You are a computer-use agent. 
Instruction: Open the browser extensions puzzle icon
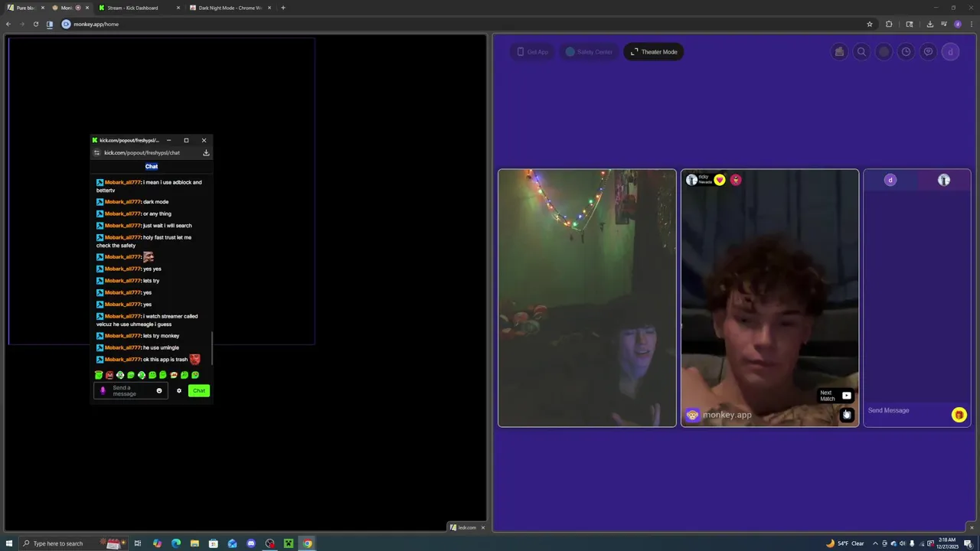[x=889, y=24]
